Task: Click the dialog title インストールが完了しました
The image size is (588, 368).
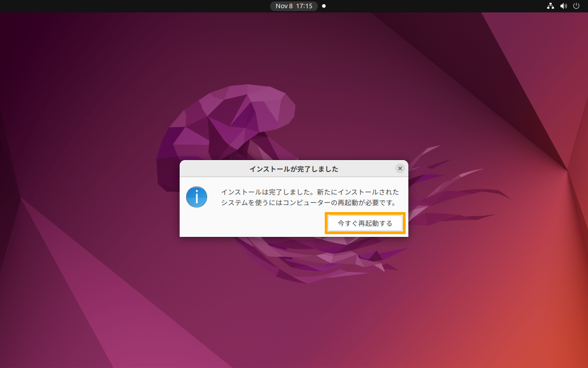Action: point(294,169)
